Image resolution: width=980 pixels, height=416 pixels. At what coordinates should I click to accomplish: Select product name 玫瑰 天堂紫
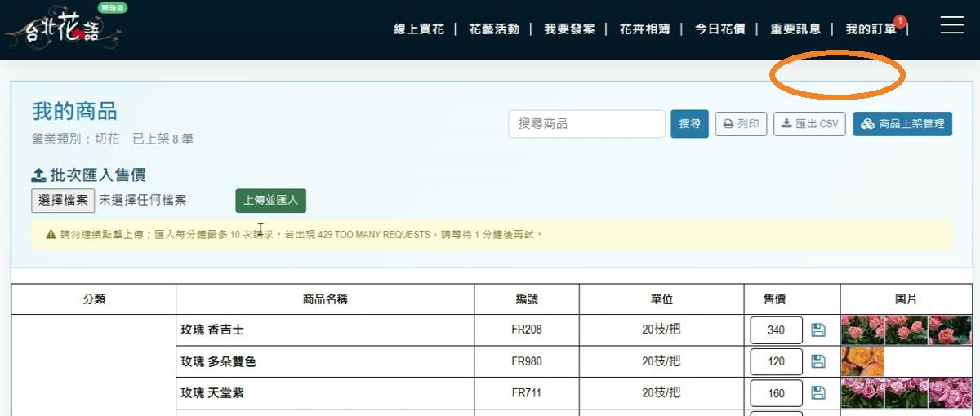(212, 392)
